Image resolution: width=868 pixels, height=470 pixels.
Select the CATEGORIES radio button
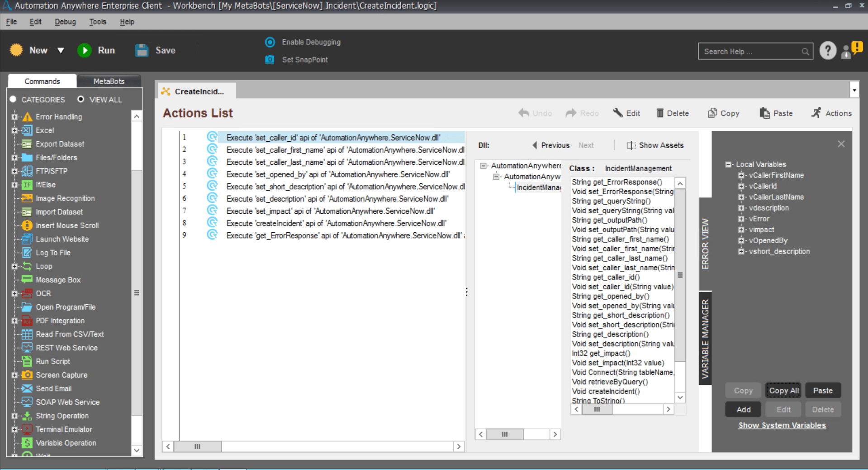point(13,99)
